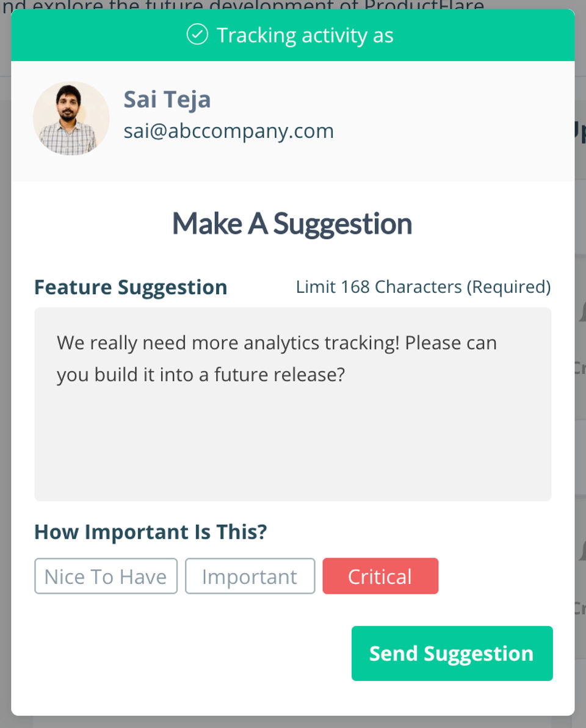Click the Limit 168 Characters (Required) note
586x728 pixels.
pos(424,287)
